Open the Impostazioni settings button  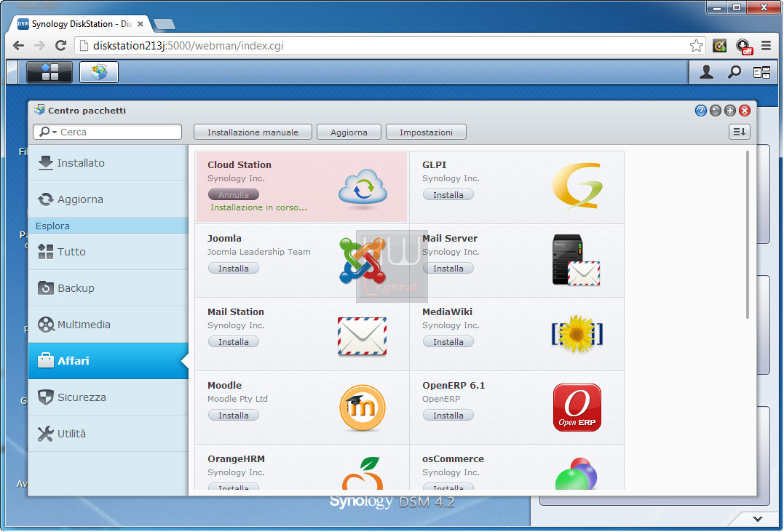[426, 132]
